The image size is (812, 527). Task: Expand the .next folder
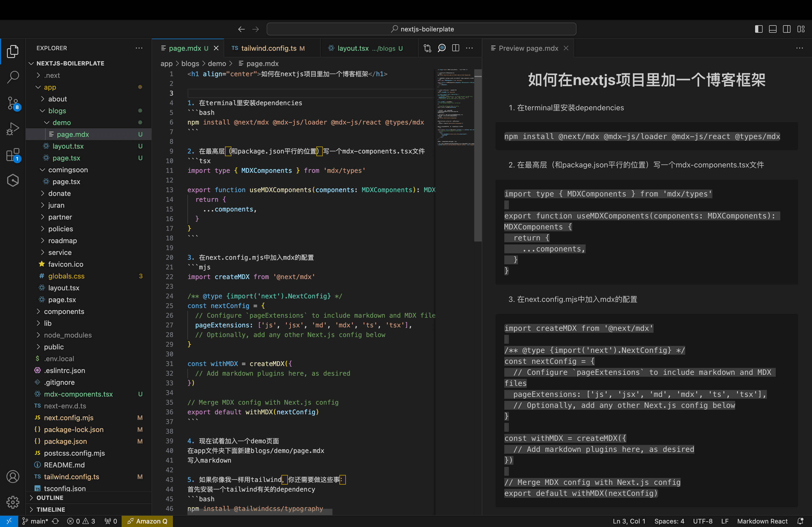pyautogui.click(x=89, y=75)
